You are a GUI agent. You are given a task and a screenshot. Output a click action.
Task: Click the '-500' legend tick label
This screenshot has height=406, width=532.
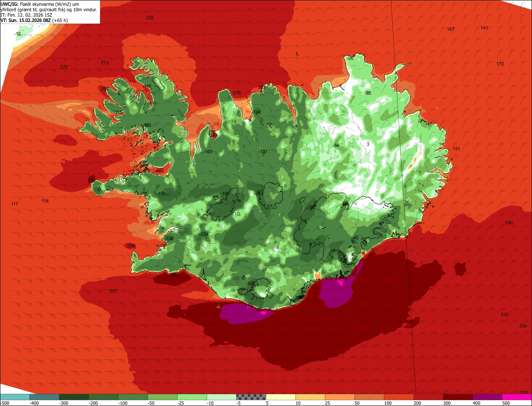(5, 403)
